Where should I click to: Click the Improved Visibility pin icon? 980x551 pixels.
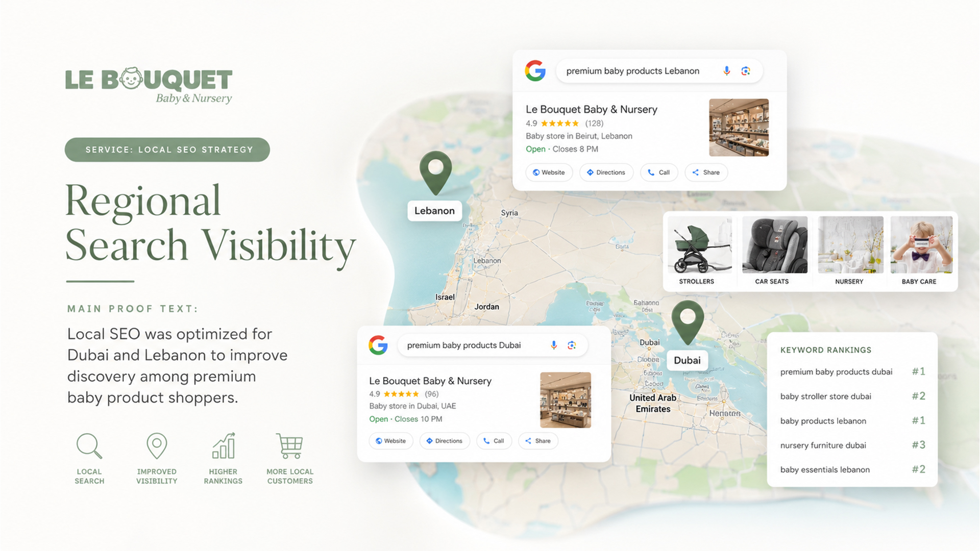pos(157,446)
